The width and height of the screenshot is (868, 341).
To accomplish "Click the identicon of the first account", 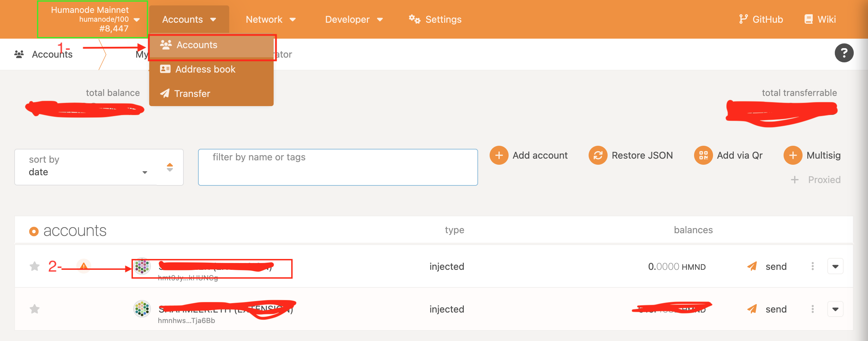I will pos(142,266).
